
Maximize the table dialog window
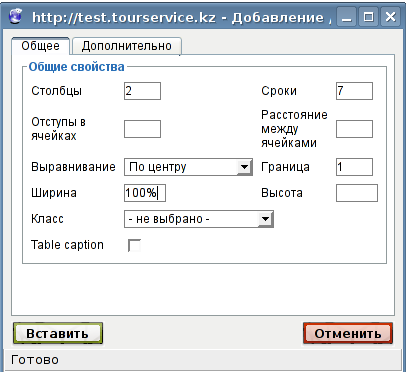pos(368,17)
